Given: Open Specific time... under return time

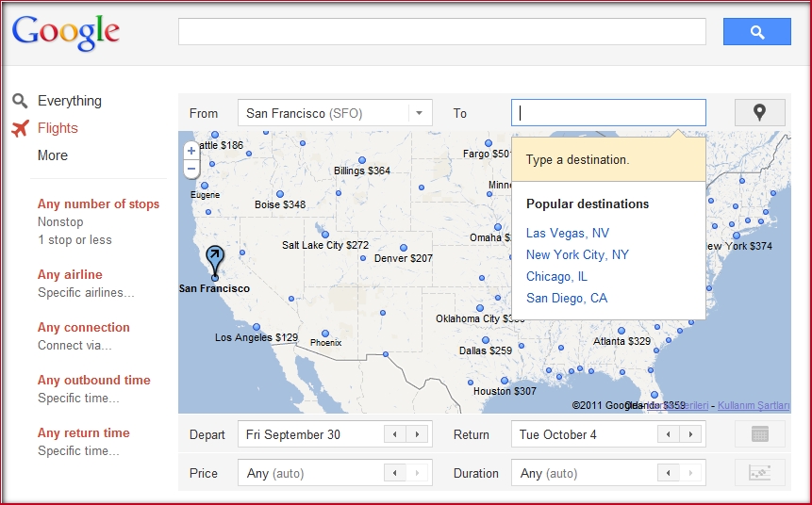Looking at the screenshot, I should (78, 451).
